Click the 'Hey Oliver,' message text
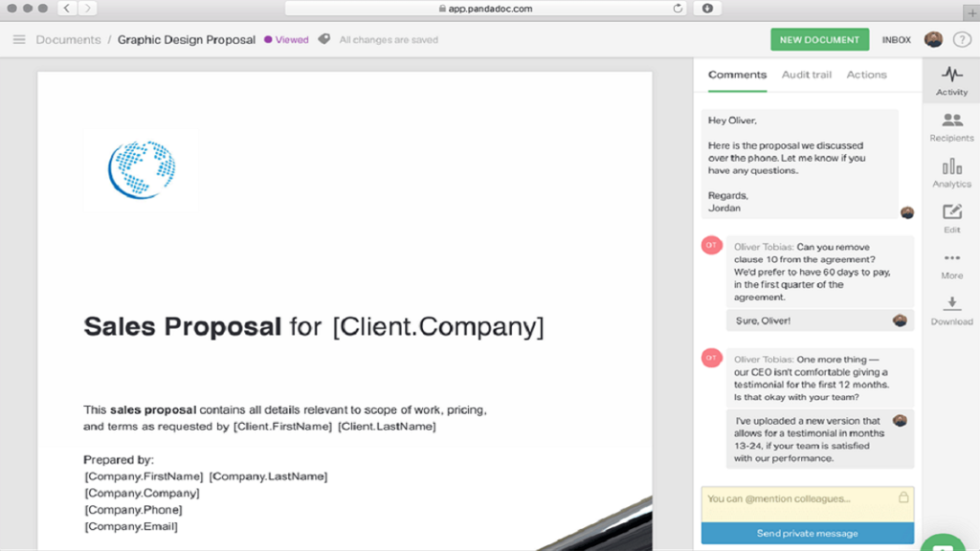Screen dimensions: 980x551 (732, 120)
